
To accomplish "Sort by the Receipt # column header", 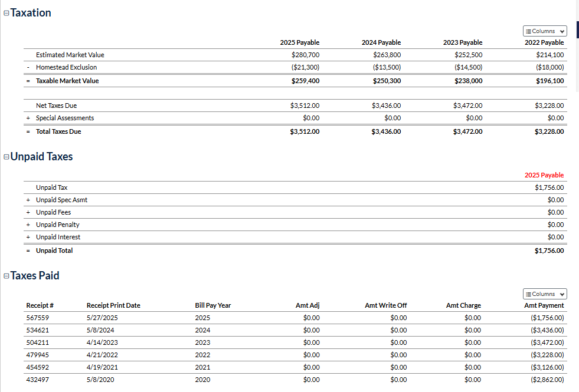I will click(x=40, y=305).
